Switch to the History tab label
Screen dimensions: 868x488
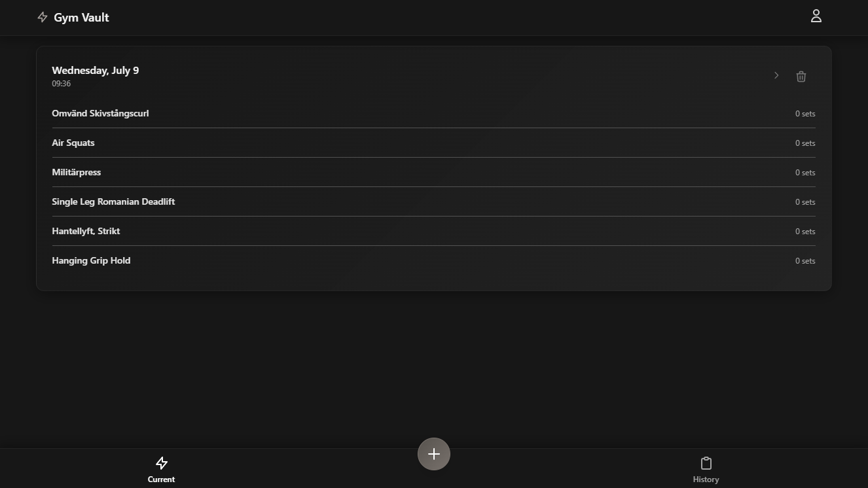point(706,479)
